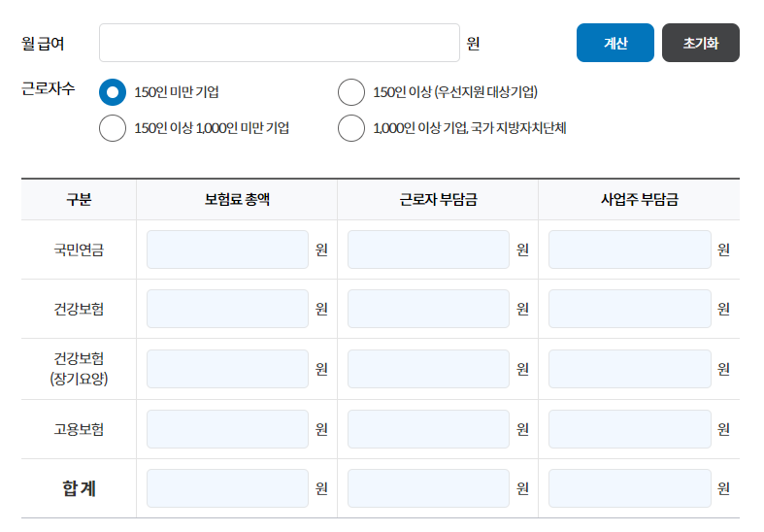Viewport: 764px width, 532px height.
Task: Click 합계 근로자 부담금 field
Action: point(428,488)
